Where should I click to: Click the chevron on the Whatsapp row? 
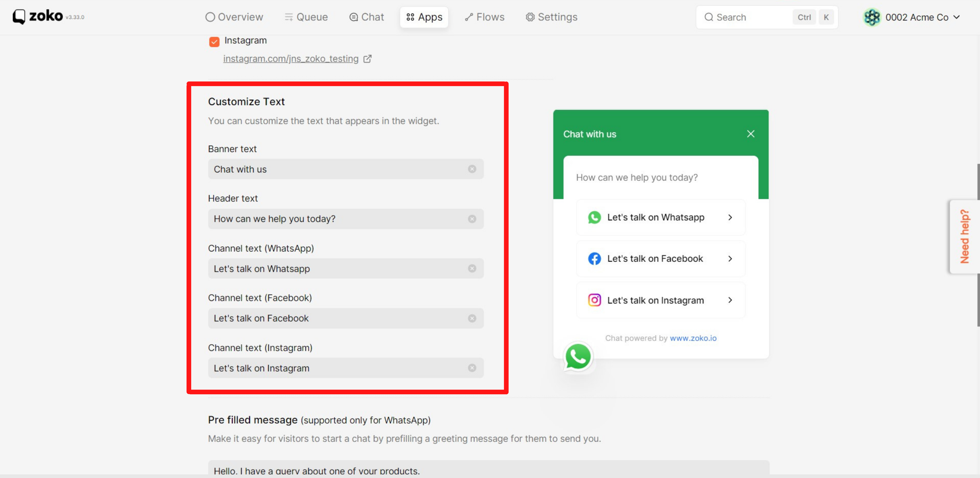pos(730,217)
